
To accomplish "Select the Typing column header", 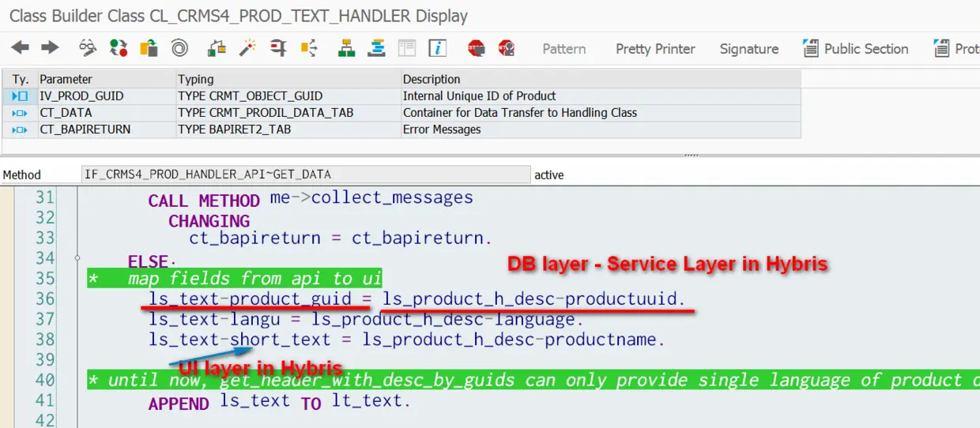I will pyautogui.click(x=288, y=79).
